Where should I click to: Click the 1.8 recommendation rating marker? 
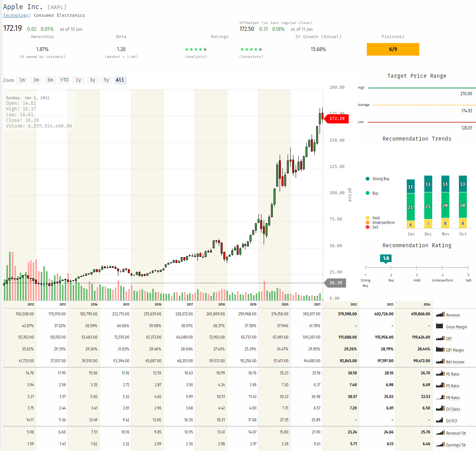[x=386, y=258]
